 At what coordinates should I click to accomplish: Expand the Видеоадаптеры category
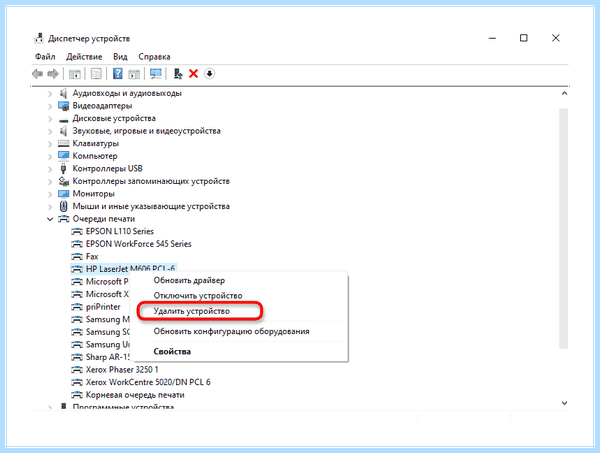tap(50, 106)
